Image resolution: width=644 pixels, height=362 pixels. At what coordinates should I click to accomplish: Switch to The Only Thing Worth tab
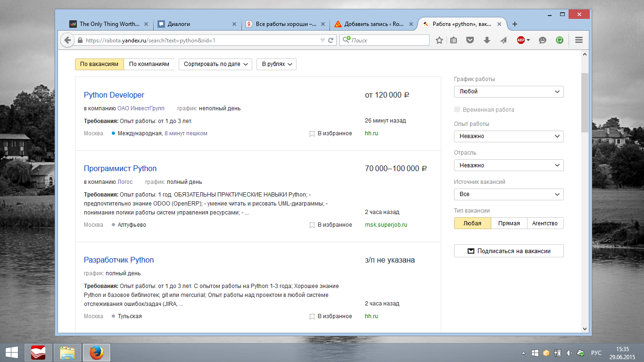coord(109,24)
